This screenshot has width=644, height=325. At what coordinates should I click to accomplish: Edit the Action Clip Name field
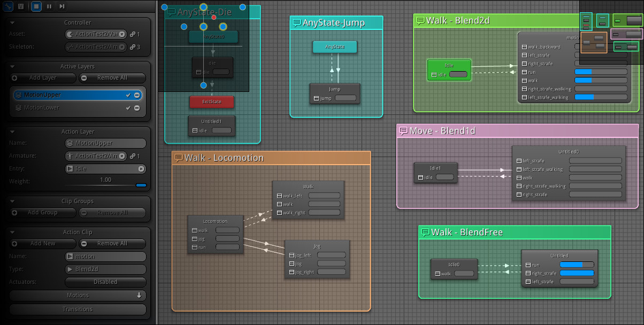[105, 257]
